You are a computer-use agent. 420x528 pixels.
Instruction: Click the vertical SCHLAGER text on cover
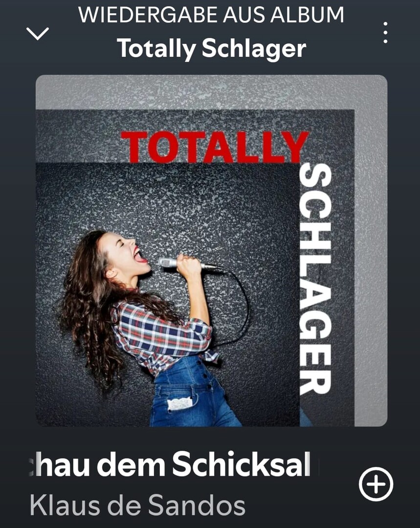(x=315, y=279)
